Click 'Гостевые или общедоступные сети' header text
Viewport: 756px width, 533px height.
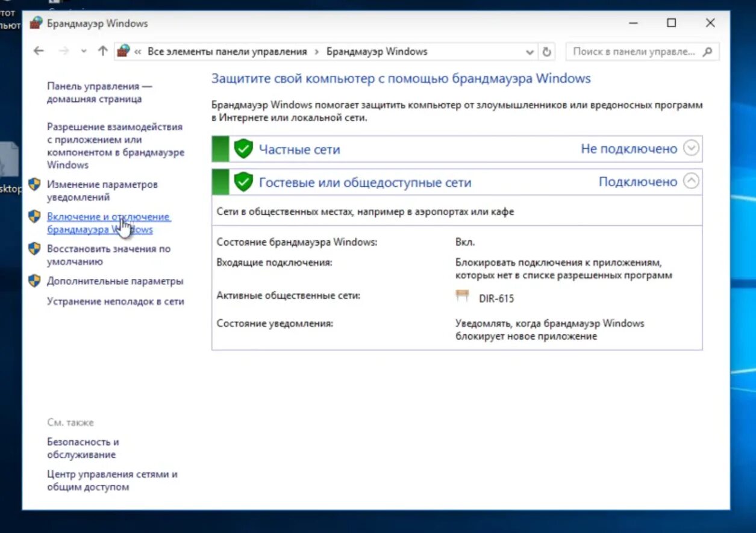click(x=365, y=182)
